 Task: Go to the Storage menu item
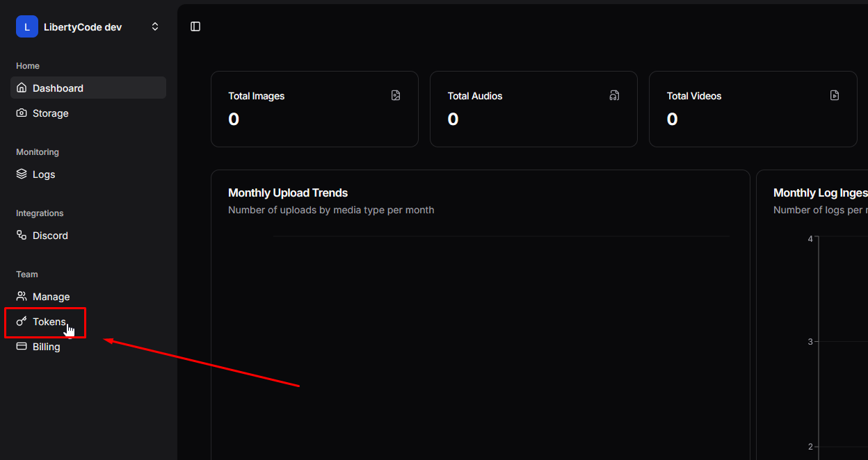pyautogui.click(x=50, y=113)
